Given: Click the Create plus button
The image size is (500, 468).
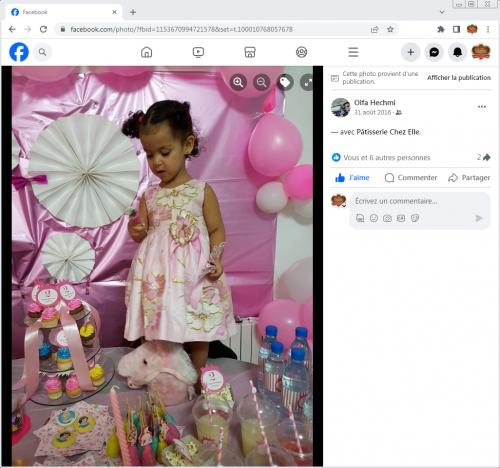Looking at the screenshot, I should coord(411,52).
